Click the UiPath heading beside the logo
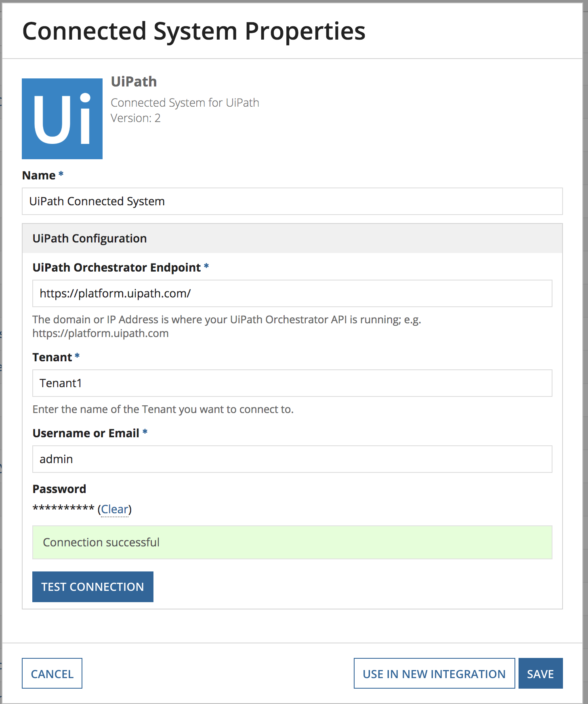 coord(134,82)
